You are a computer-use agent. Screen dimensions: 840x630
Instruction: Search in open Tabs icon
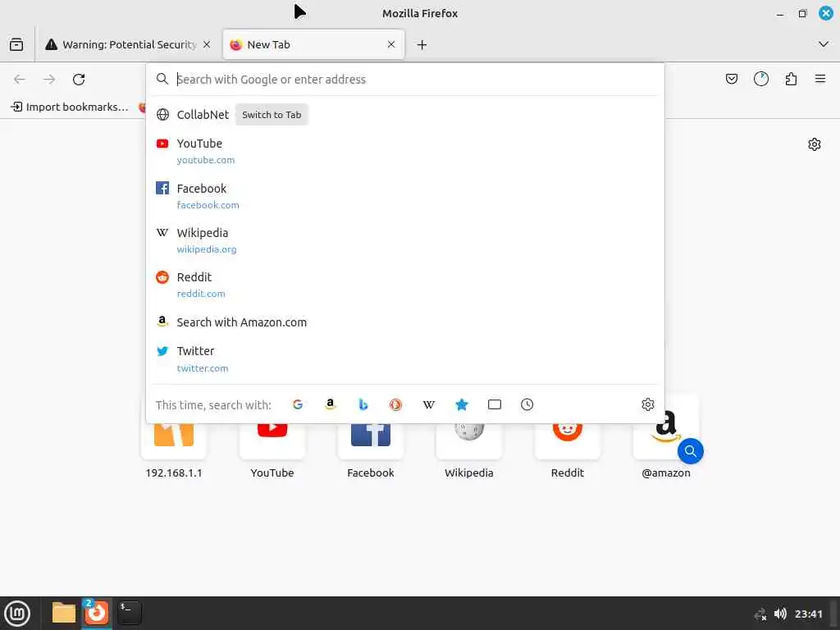495,404
